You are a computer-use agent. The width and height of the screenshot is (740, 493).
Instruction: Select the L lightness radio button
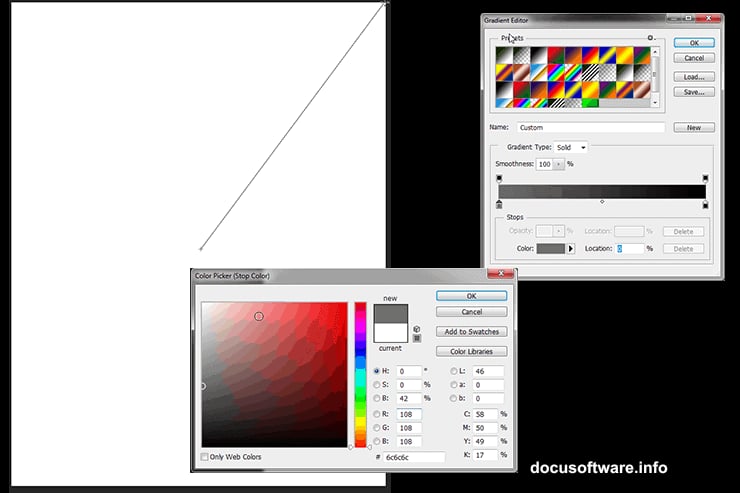pyautogui.click(x=453, y=370)
